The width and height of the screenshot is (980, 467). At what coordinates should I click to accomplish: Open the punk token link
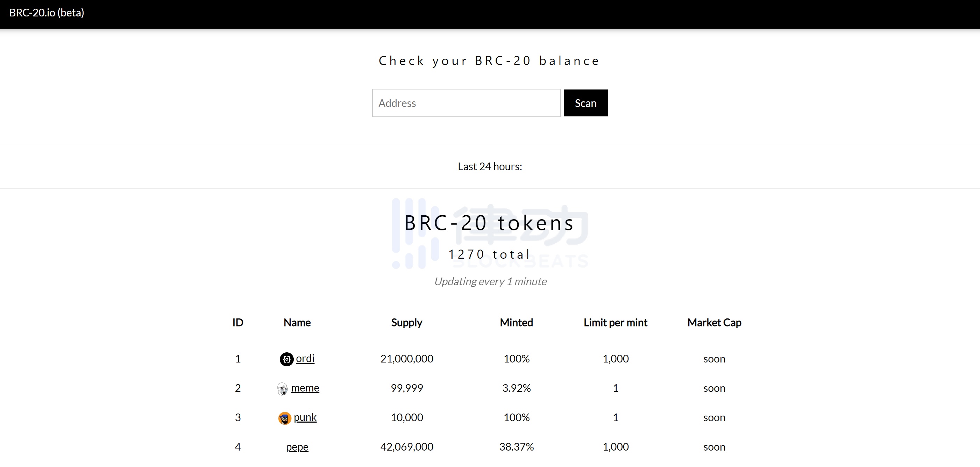click(305, 417)
